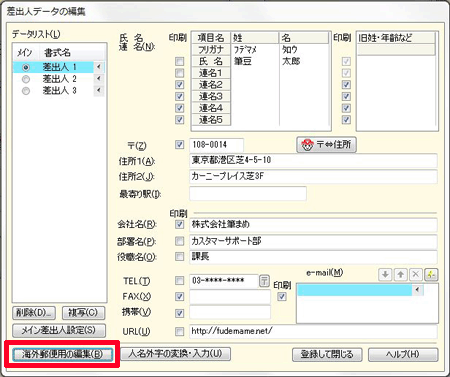Click 人名外字の変換・入力(U) button
The image size is (450, 377).
(175, 354)
